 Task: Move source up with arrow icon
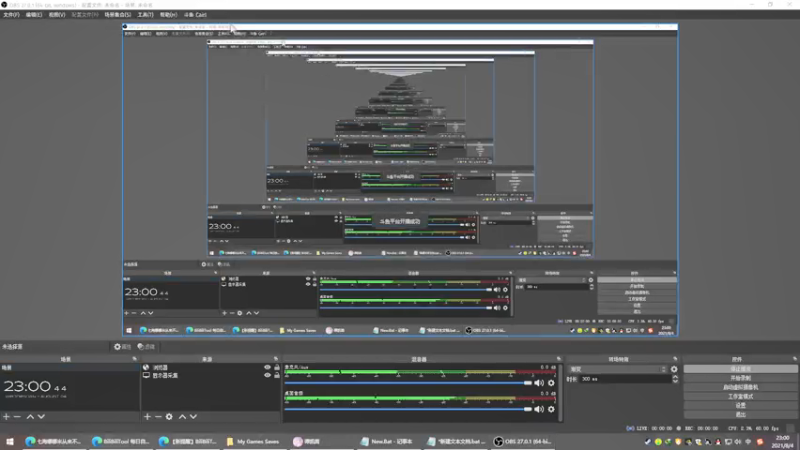182,417
